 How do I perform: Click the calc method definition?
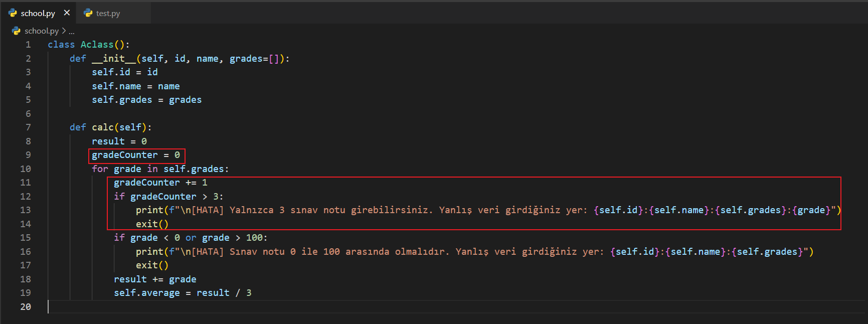pos(102,127)
